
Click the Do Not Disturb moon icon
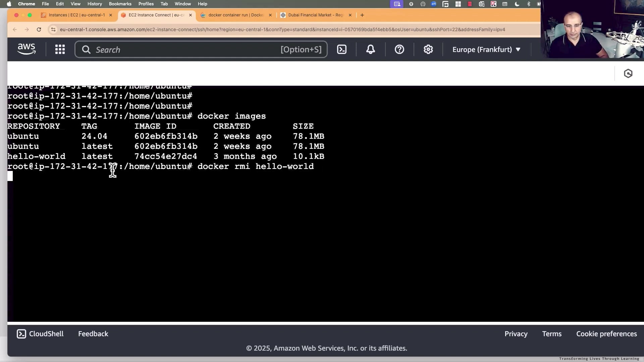point(517,4)
